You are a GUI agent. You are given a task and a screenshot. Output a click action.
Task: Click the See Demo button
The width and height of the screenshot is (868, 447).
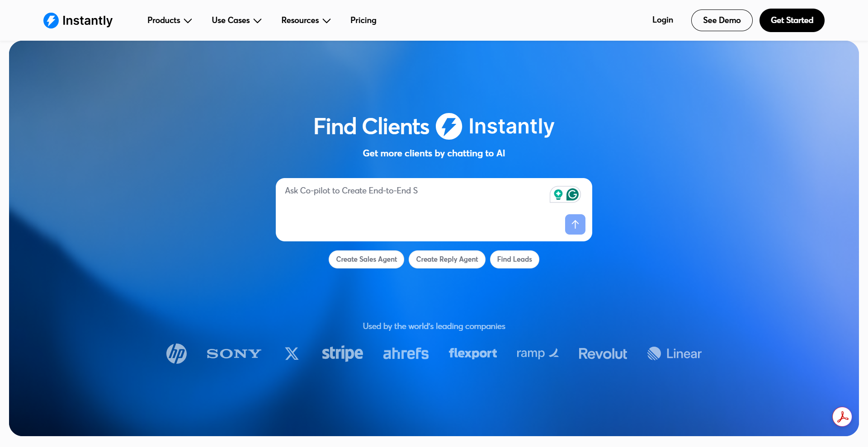coord(722,20)
